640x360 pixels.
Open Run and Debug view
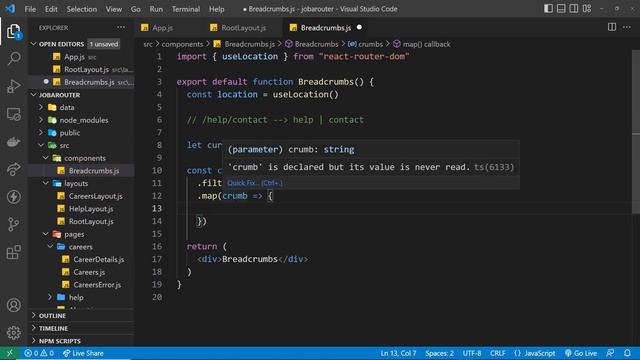pos(13,86)
